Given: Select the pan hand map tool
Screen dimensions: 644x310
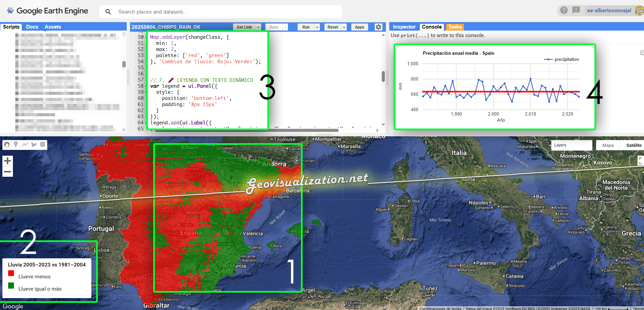Looking at the screenshot, I should tap(7, 145).
